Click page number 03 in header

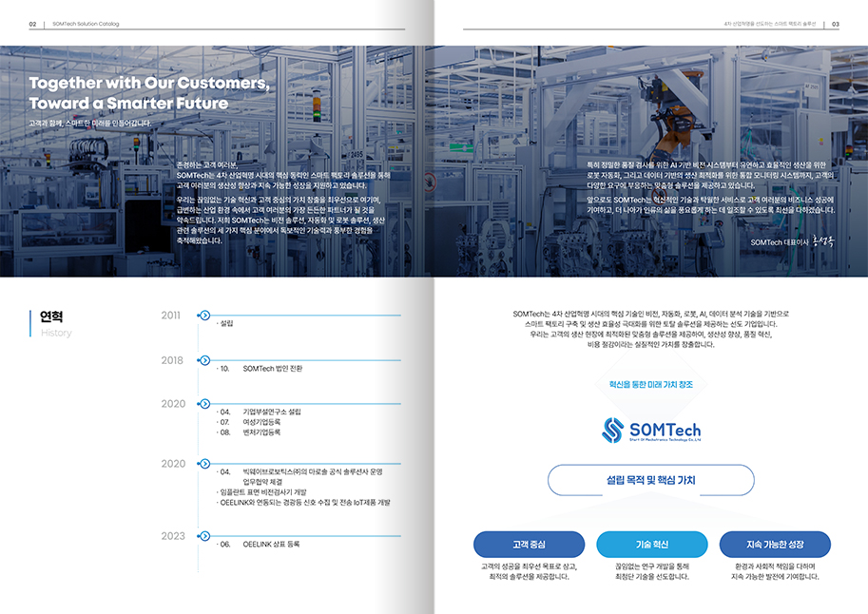tap(835, 23)
